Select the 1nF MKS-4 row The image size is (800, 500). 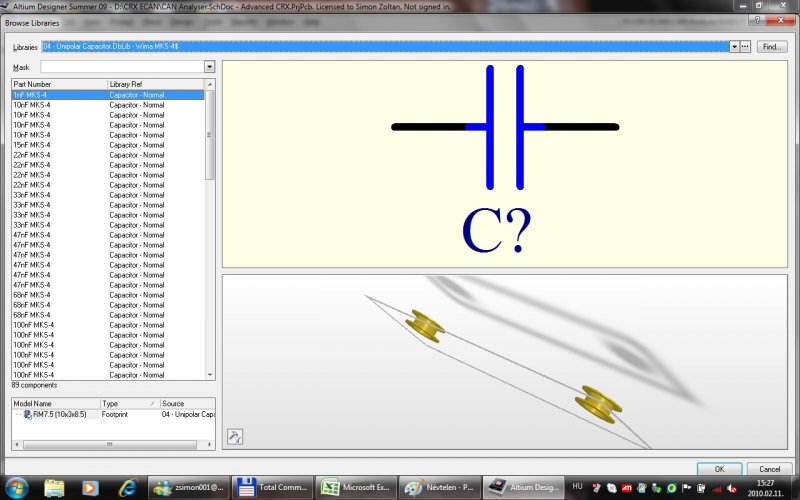(108, 95)
